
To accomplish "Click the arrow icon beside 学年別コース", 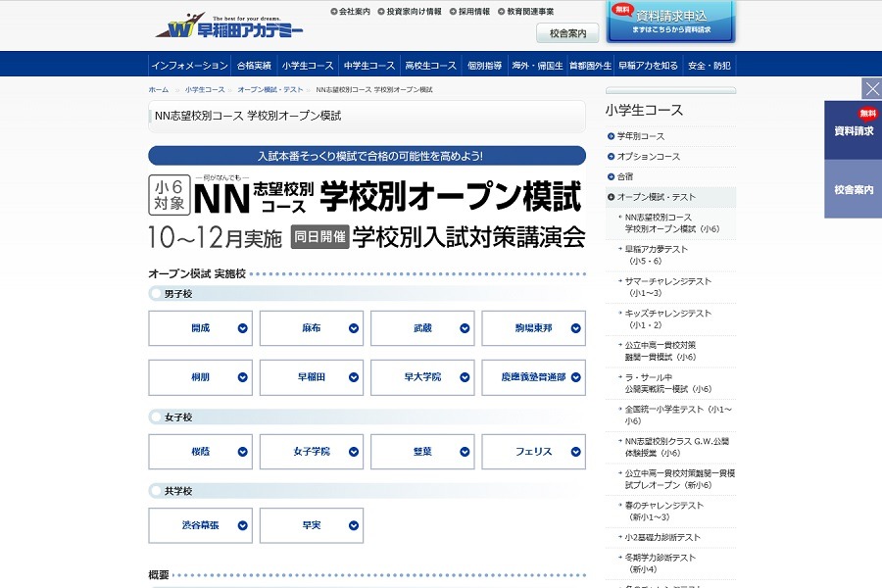I will tap(609, 137).
